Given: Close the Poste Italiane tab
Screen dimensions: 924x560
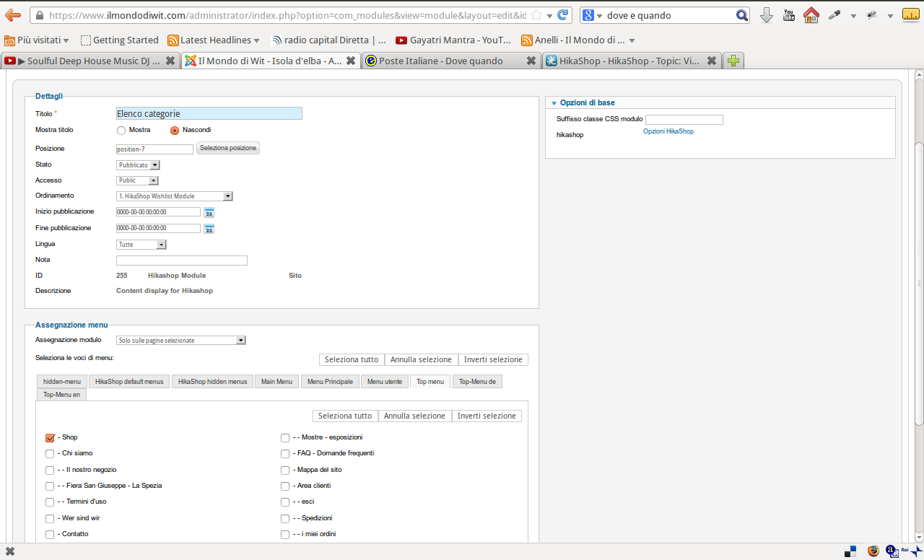Looking at the screenshot, I should tap(531, 61).
